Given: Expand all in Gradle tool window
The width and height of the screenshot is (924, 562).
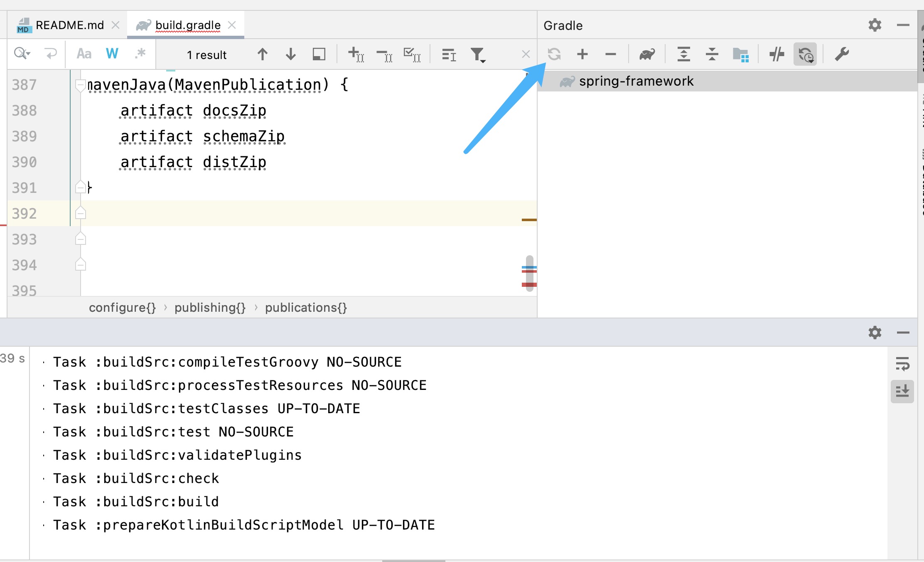Looking at the screenshot, I should click(x=683, y=54).
